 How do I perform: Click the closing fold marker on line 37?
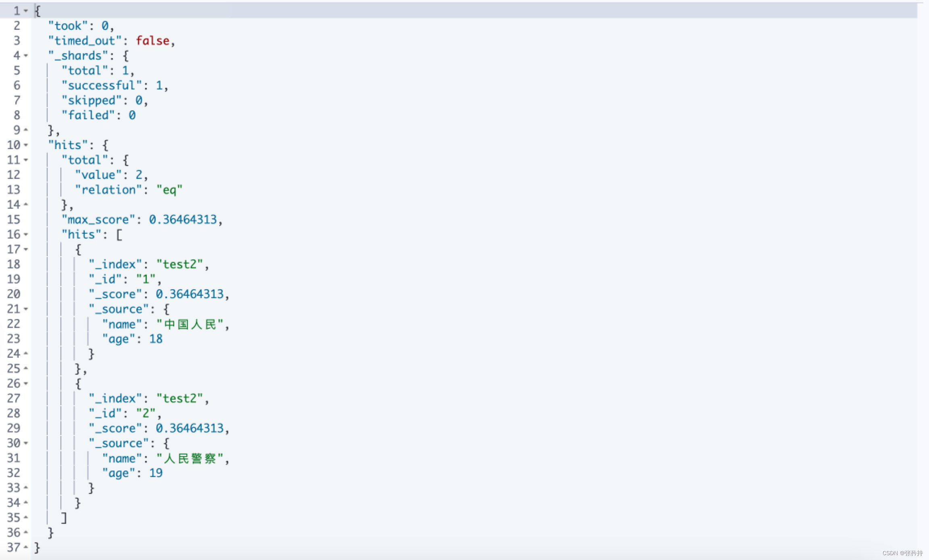tap(26, 547)
